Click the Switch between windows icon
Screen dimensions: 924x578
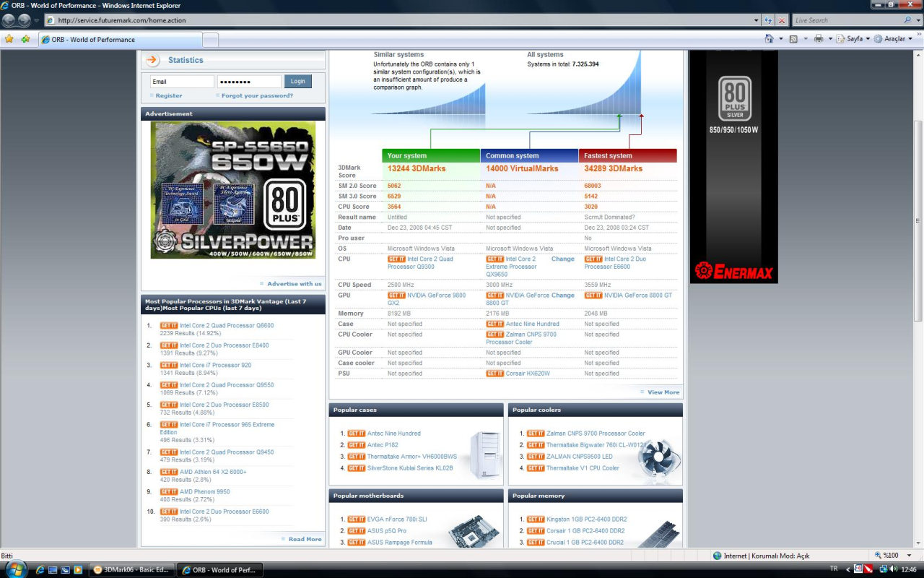pyautogui.click(x=65, y=569)
